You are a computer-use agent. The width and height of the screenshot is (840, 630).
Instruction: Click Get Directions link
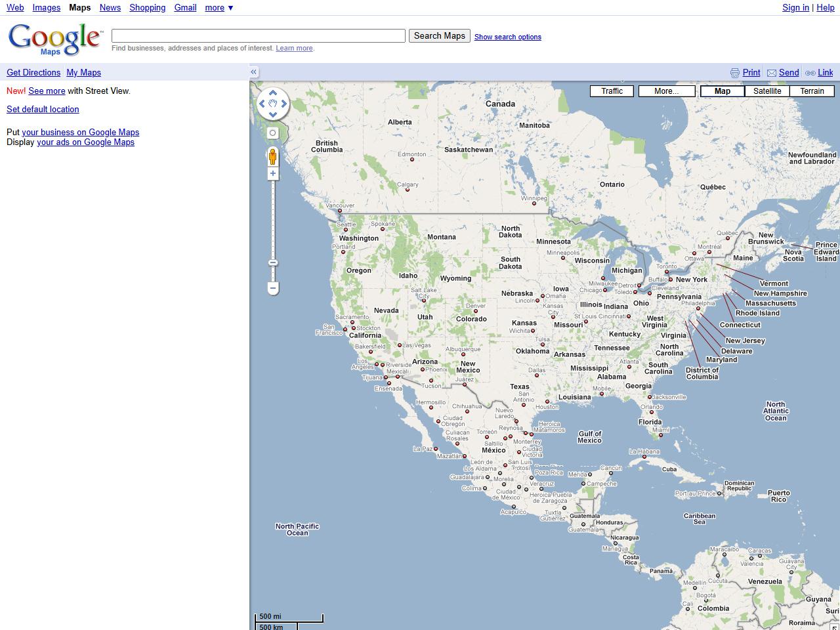coord(33,73)
